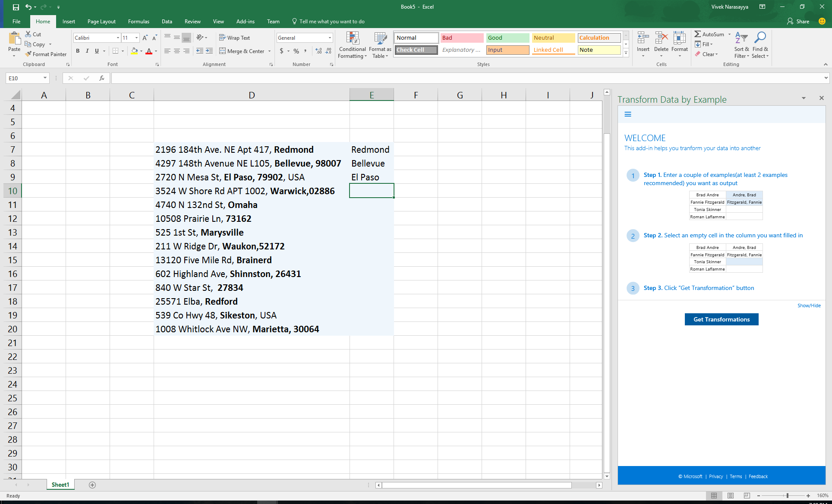
Task: Toggle Wrap Text on the cell
Action: point(234,38)
